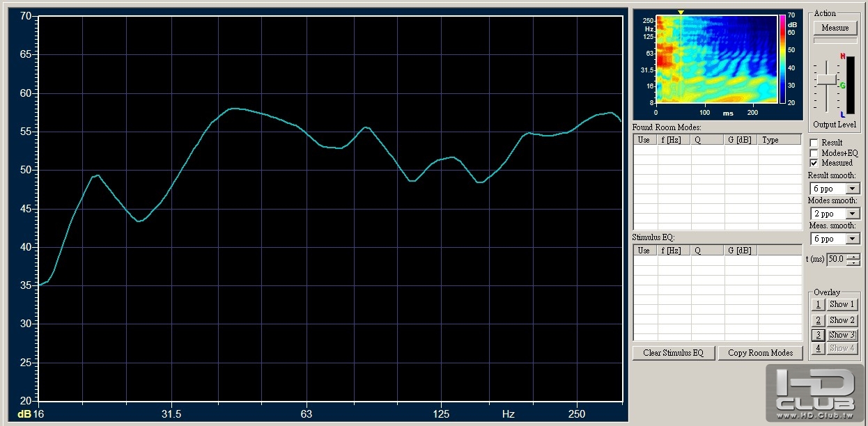The height and width of the screenshot is (426, 868).
Task: Click overlay button 1
Action: [x=819, y=305]
